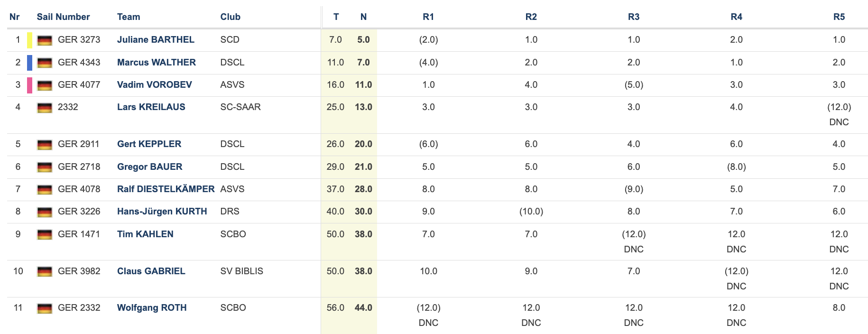The width and height of the screenshot is (868, 334).
Task: Click the blue position marker in row 2
Action: [29, 63]
